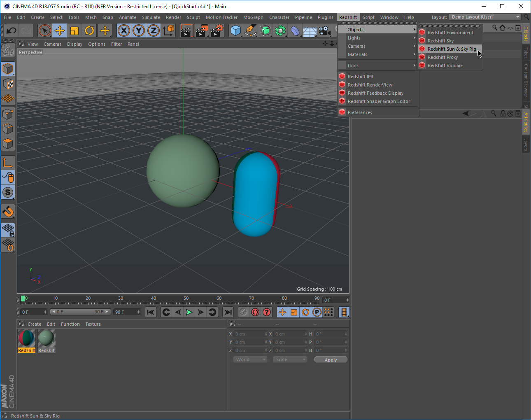Lock the X axis with the X toolbar icon
This screenshot has height=420, width=531.
(124, 30)
